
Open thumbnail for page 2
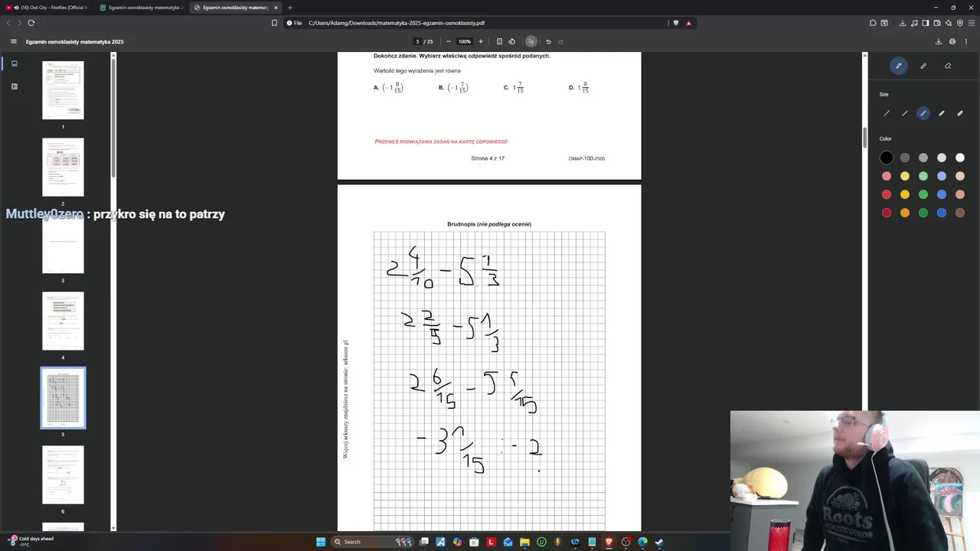63,167
